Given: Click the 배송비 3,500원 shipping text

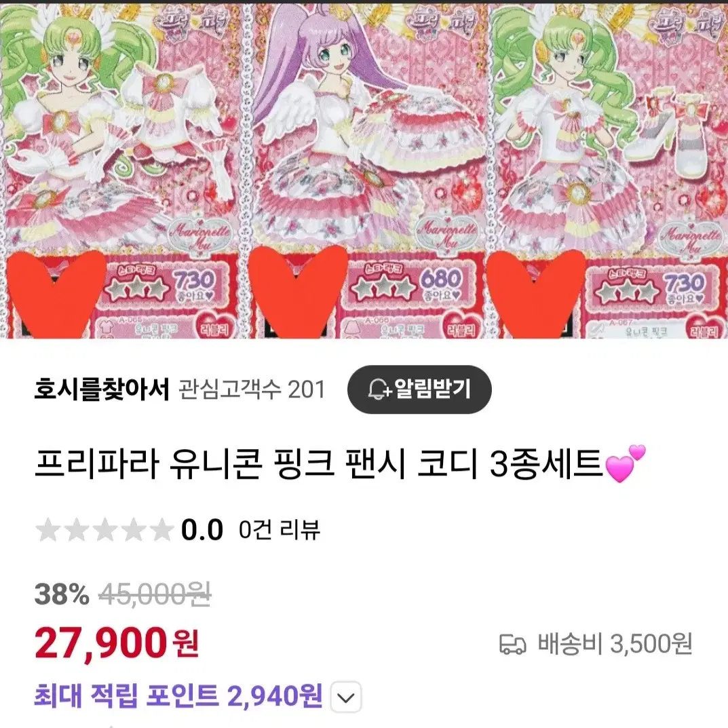Looking at the screenshot, I should [x=615, y=644].
